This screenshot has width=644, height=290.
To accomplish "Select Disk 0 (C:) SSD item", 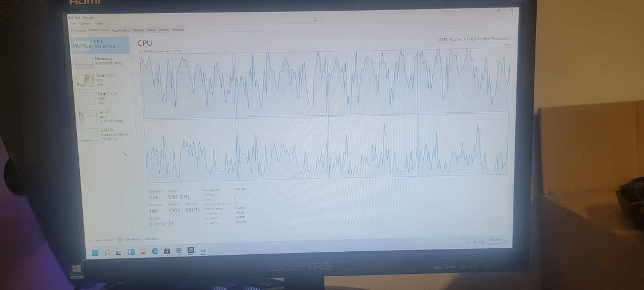I will tap(104, 80).
